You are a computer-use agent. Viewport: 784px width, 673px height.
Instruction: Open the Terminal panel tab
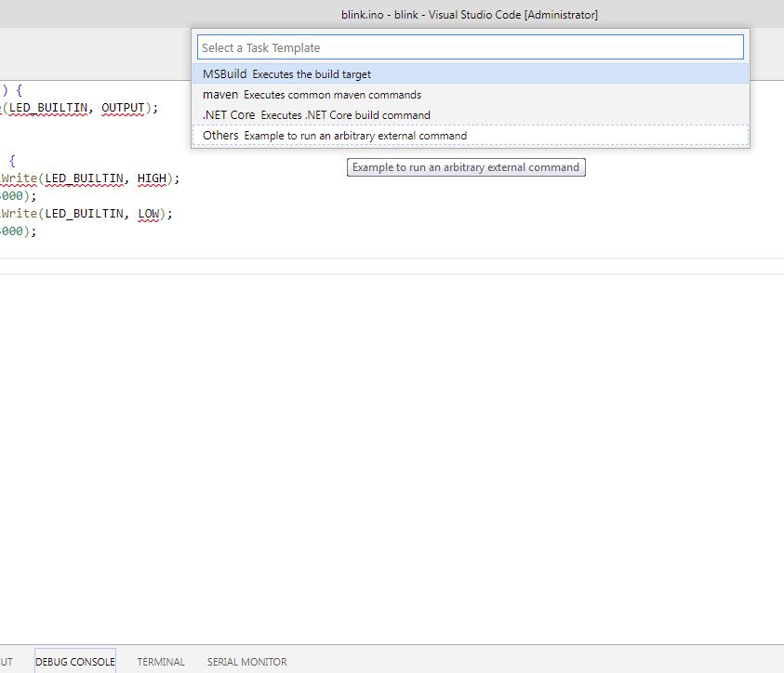click(x=161, y=662)
